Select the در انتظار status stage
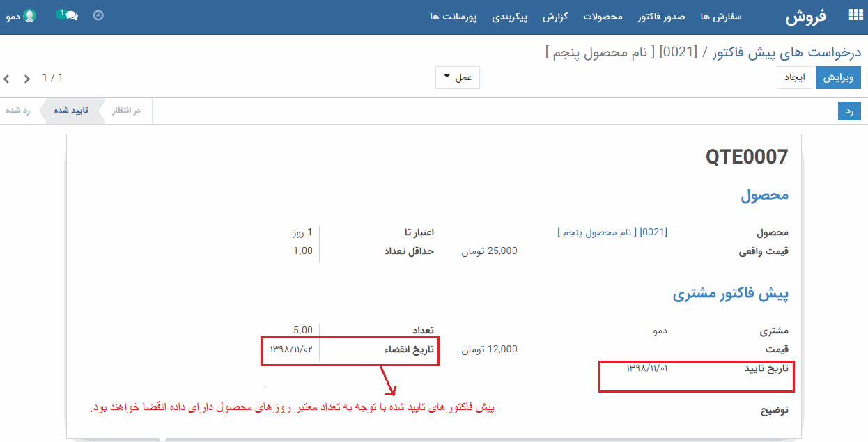 pyautogui.click(x=127, y=111)
